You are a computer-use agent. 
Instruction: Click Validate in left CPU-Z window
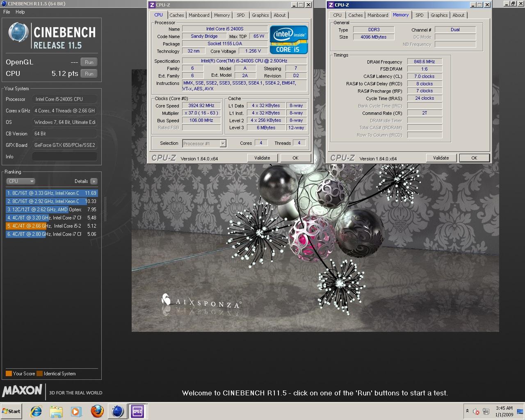click(262, 158)
